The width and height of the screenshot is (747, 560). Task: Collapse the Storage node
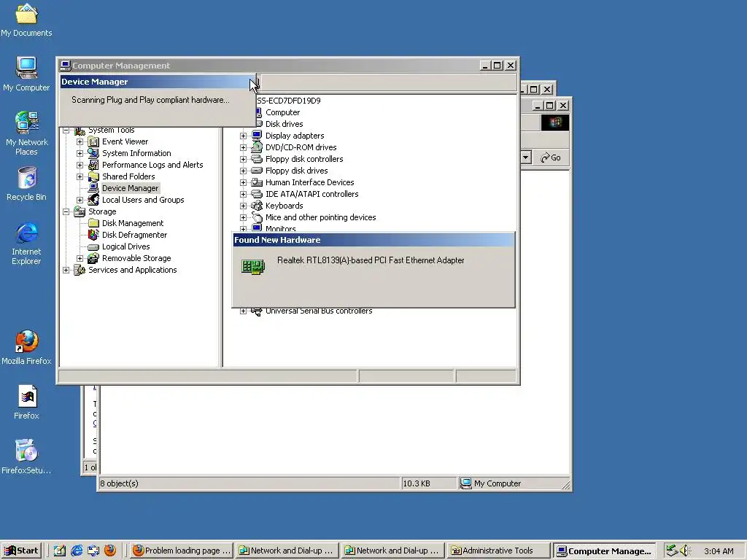click(66, 212)
